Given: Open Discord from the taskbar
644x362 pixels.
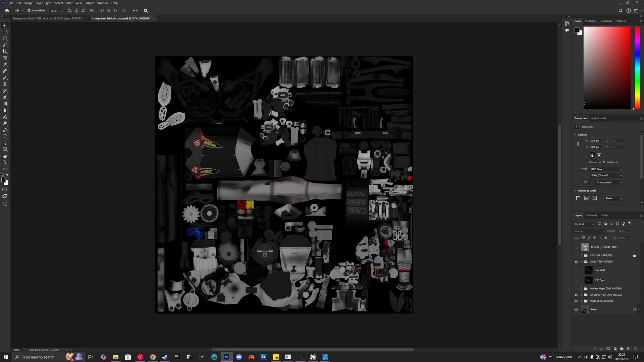Looking at the screenshot, I should tap(239, 357).
